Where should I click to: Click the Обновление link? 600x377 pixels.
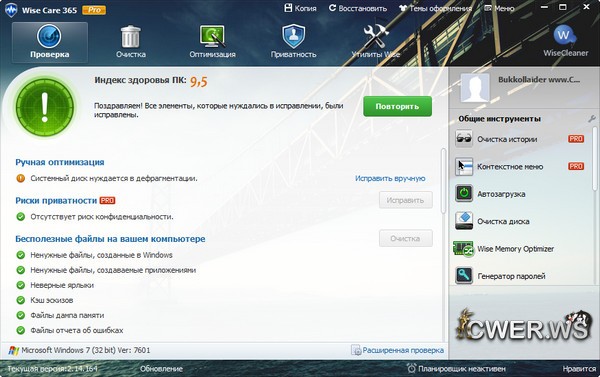click(x=161, y=369)
